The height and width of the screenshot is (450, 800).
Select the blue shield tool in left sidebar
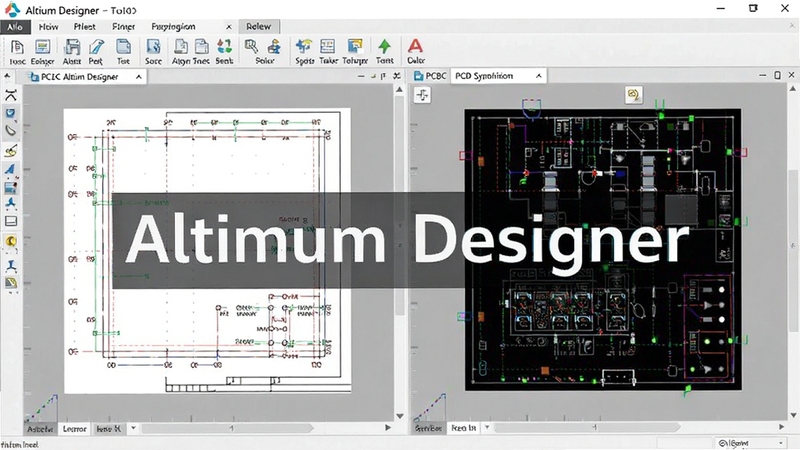pos(11,113)
